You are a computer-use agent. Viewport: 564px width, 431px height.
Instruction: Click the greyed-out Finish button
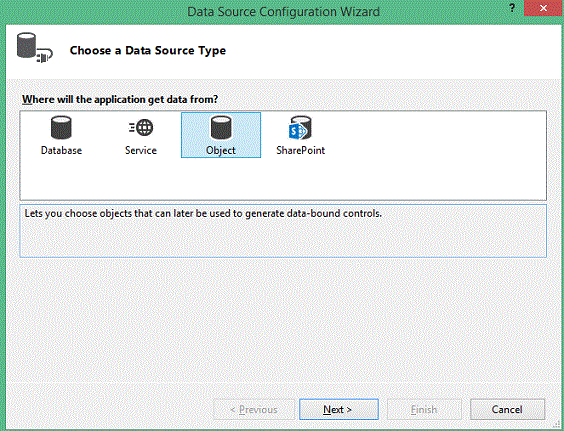[x=424, y=409]
